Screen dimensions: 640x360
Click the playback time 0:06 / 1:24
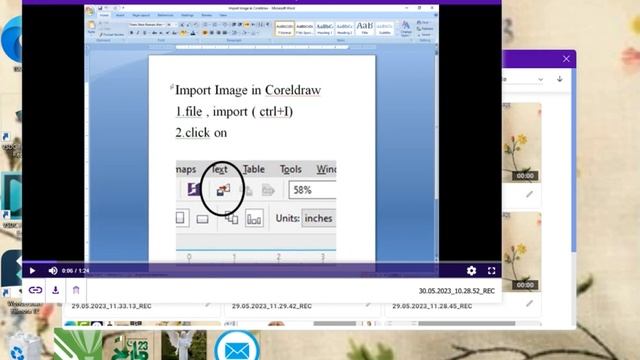[76, 271]
